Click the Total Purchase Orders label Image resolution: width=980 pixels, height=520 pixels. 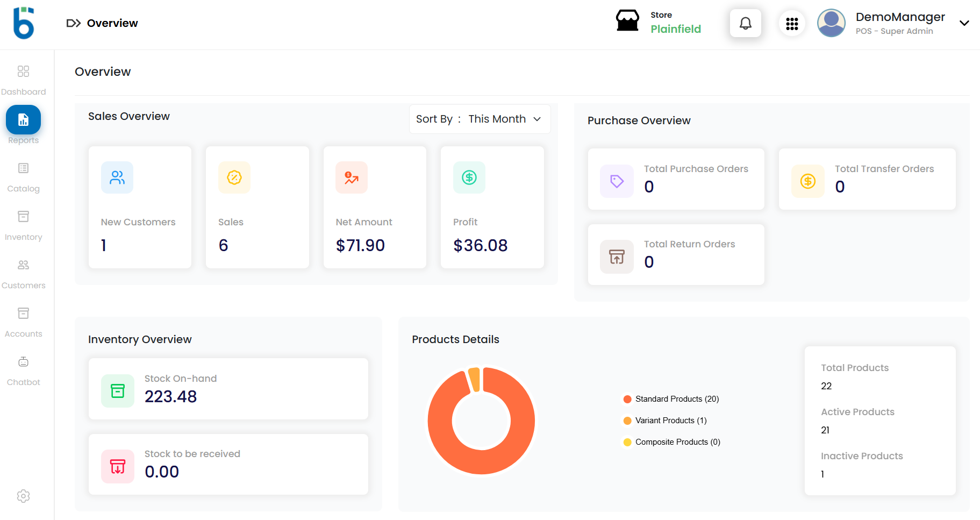[x=696, y=169]
